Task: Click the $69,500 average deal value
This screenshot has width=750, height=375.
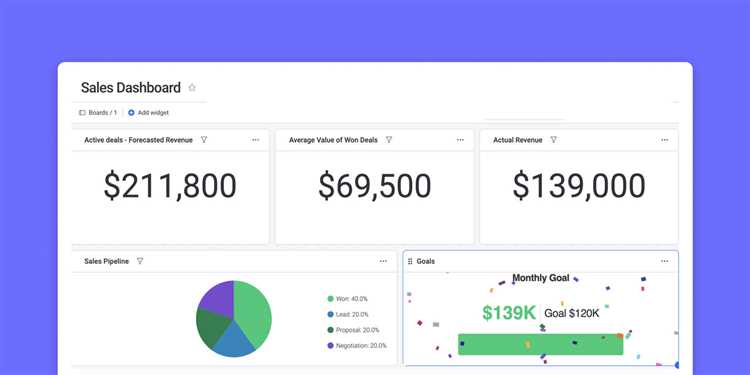Action: click(x=375, y=186)
